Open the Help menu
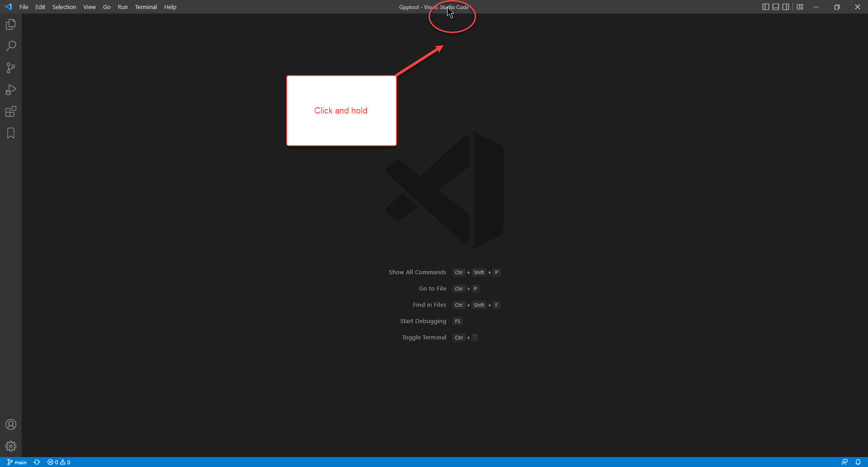The height and width of the screenshot is (467, 868). [170, 7]
